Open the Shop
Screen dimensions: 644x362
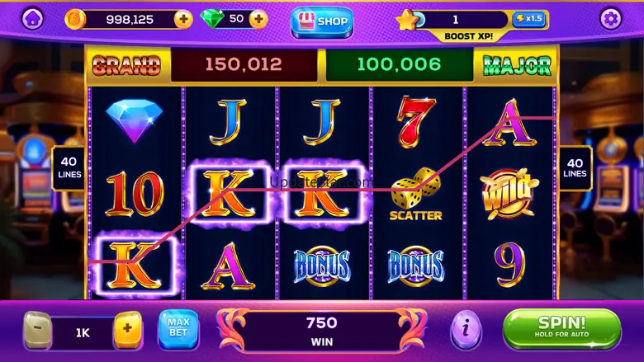tap(322, 22)
